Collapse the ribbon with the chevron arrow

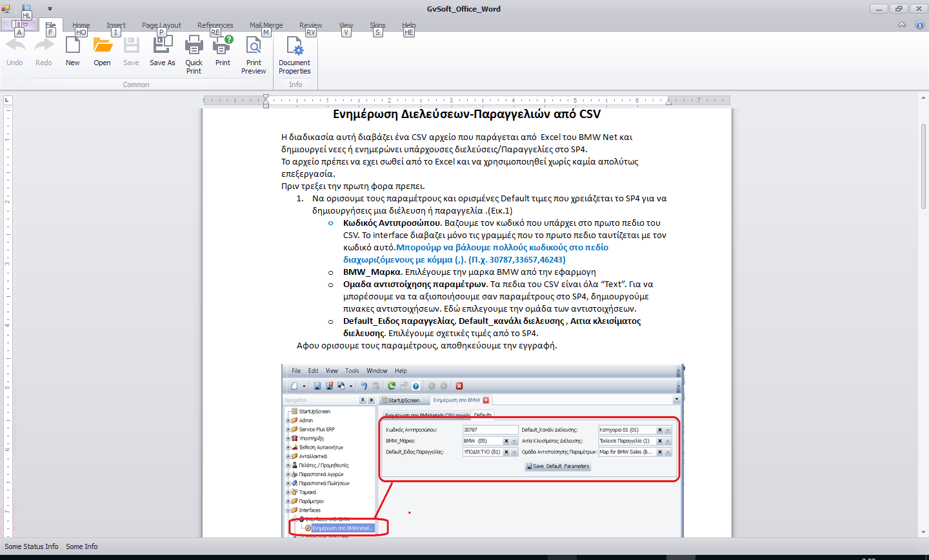902,25
